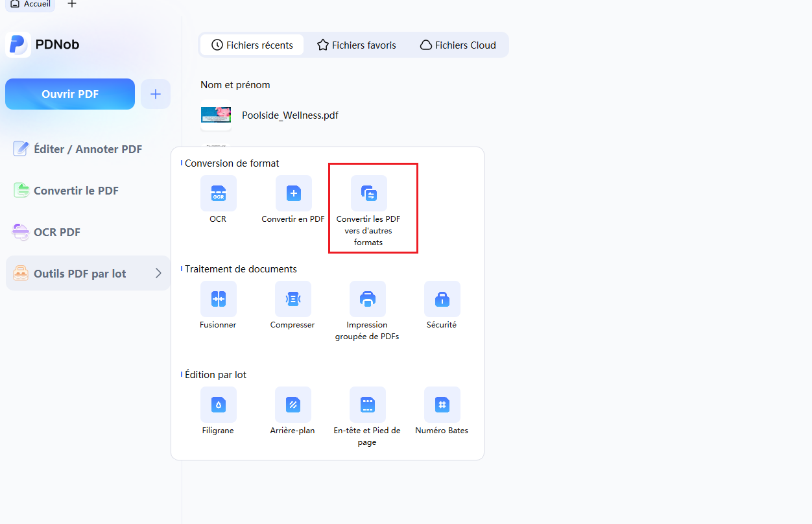812x524 pixels.
Task: Expand Outils PDF par lot chevron
Action: tap(158, 274)
